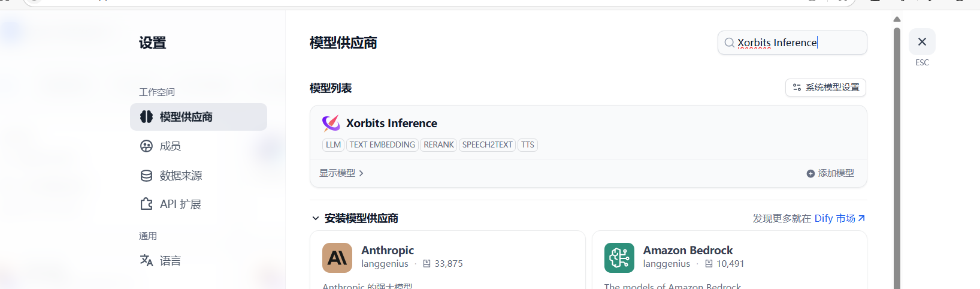
Task: Close settings with the X button
Action: 922,42
